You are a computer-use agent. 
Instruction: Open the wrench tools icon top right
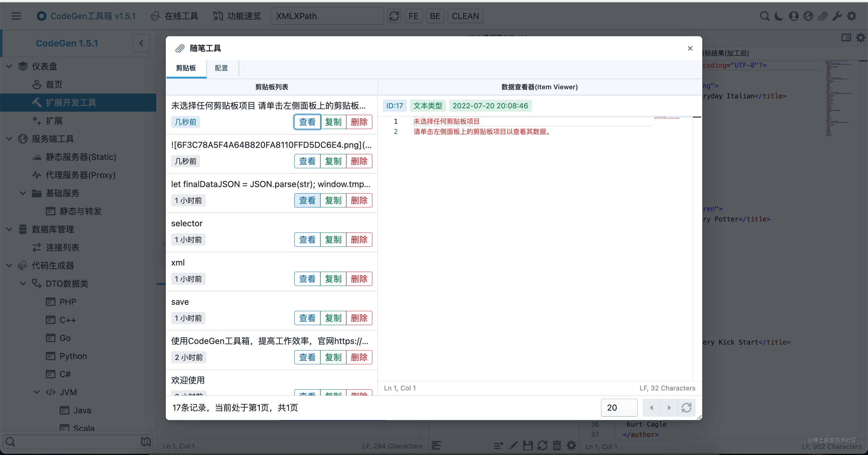point(838,16)
